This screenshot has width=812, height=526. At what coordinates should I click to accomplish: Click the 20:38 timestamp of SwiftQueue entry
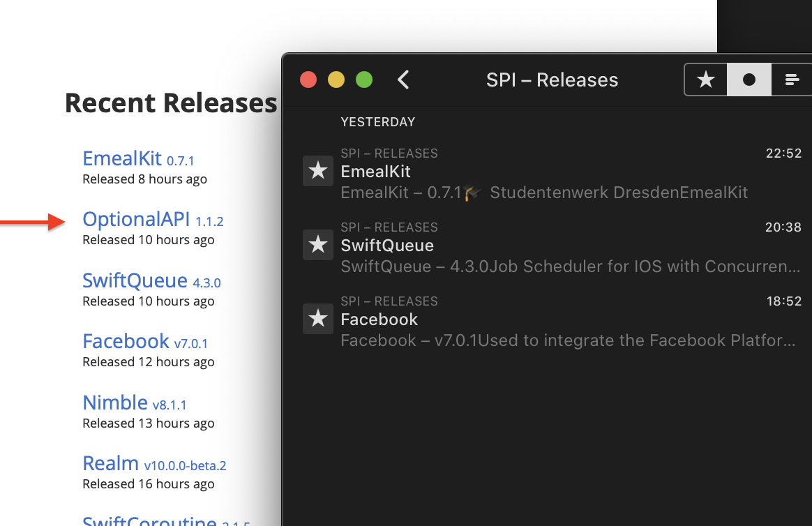[783, 227]
